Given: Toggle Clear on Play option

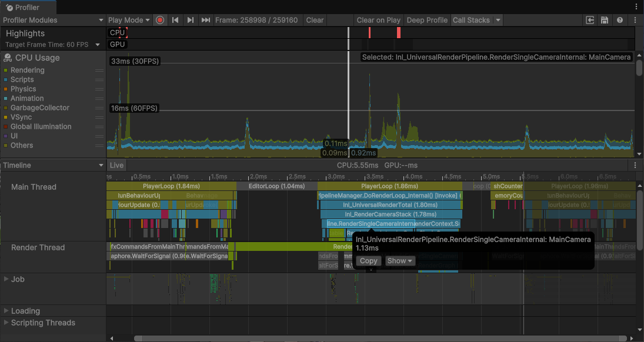Looking at the screenshot, I should coord(378,20).
